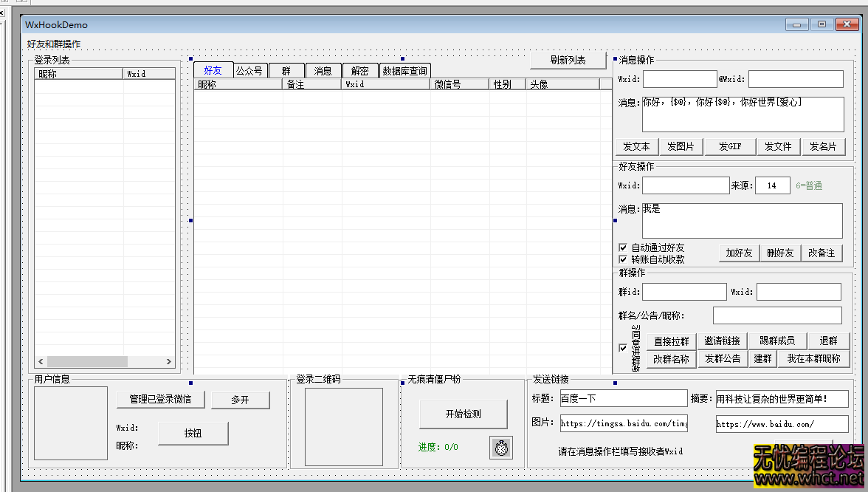Enable the 自动通过好友 checkbox

(623, 247)
